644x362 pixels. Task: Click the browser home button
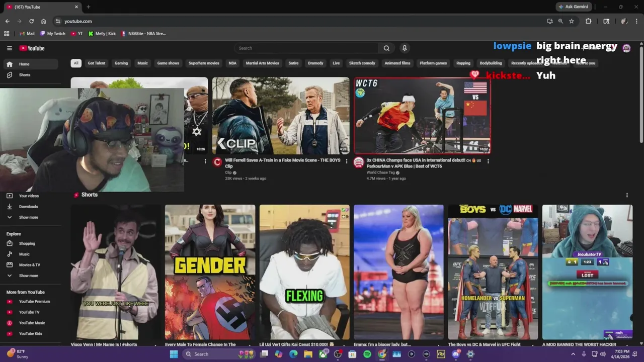(x=43, y=21)
